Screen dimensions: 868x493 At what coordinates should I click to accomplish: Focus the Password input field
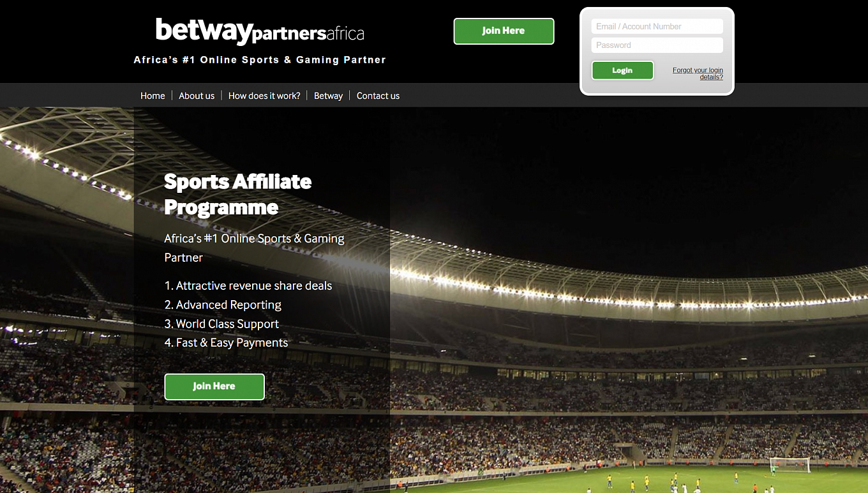(x=657, y=45)
